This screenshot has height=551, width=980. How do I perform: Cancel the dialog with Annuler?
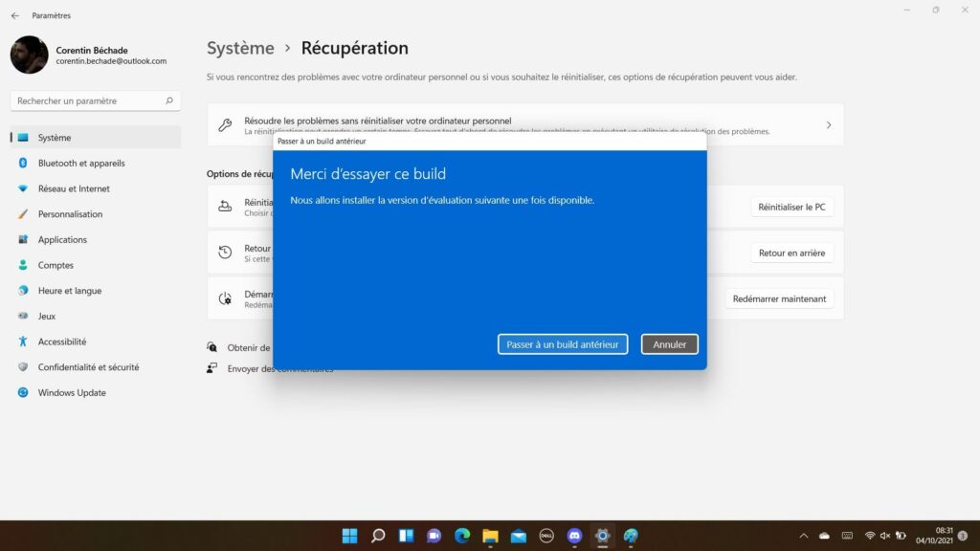click(x=669, y=344)
